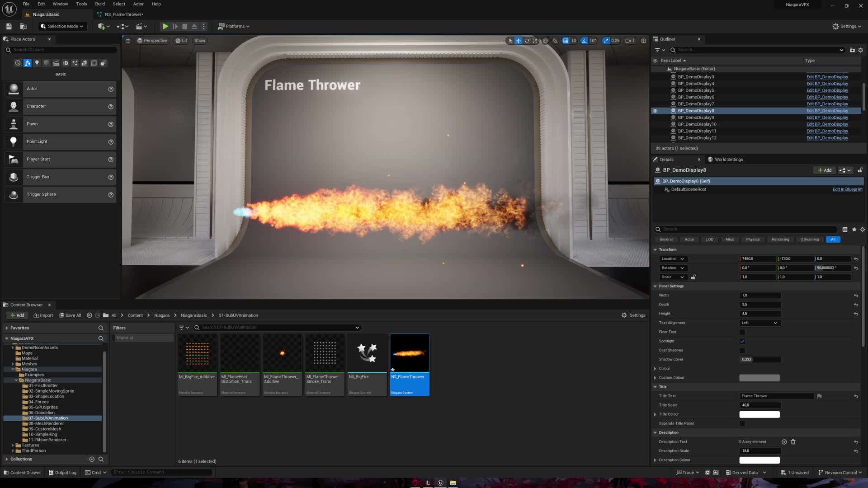Image resolution: width=868 pixels, height=488 pixels.
Task: Maximize the viewport with the expand icon
Action: 643,41
